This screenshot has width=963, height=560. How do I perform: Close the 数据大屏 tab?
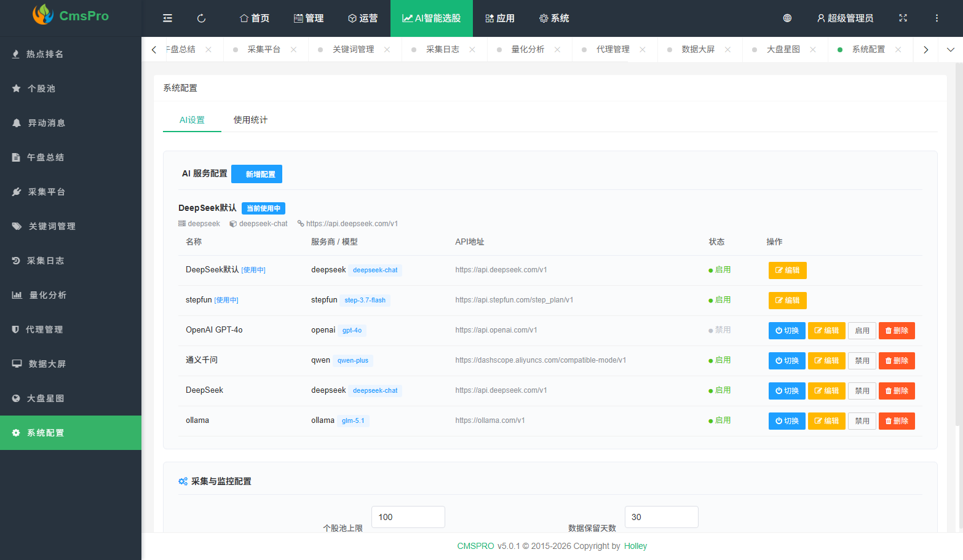point(727,50)
